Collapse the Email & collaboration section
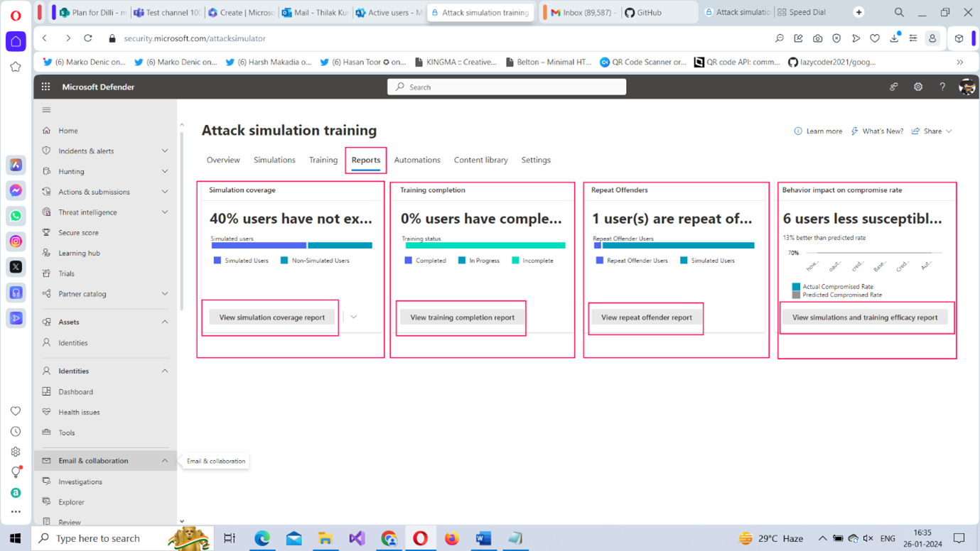The width and height of the screenshot is (980, 551). pyautogui.click(x=165, y=461)
